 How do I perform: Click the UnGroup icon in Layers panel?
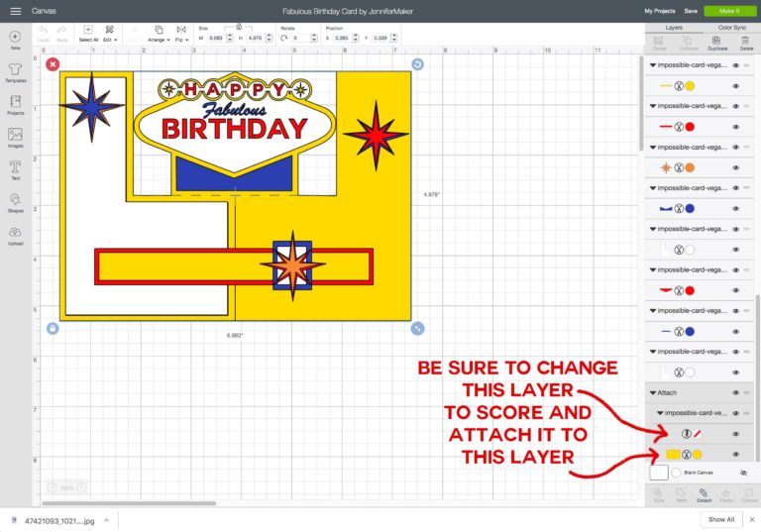click(688, 44)
